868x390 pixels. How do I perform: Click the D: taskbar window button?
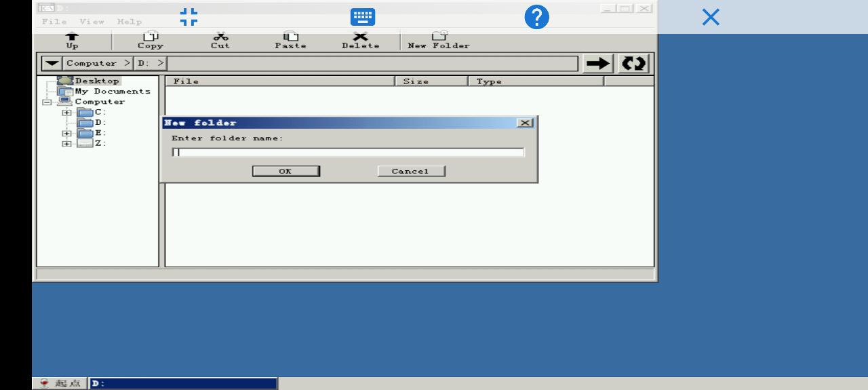click(183, 384)
